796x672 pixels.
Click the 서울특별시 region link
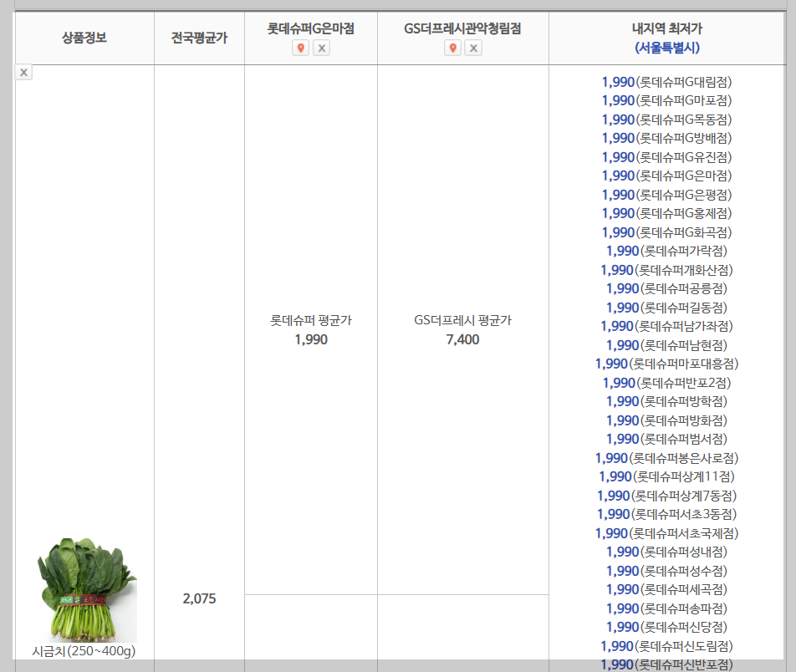pos(667,48)
